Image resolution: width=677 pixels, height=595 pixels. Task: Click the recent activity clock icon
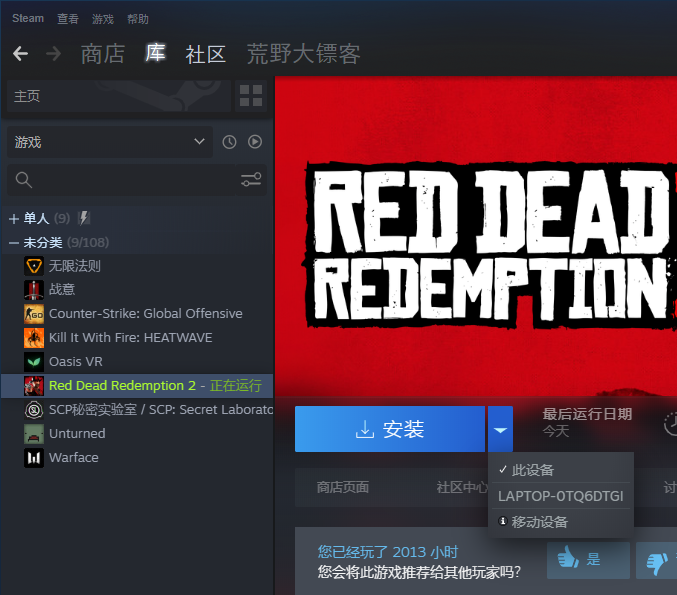coord(229,142)
